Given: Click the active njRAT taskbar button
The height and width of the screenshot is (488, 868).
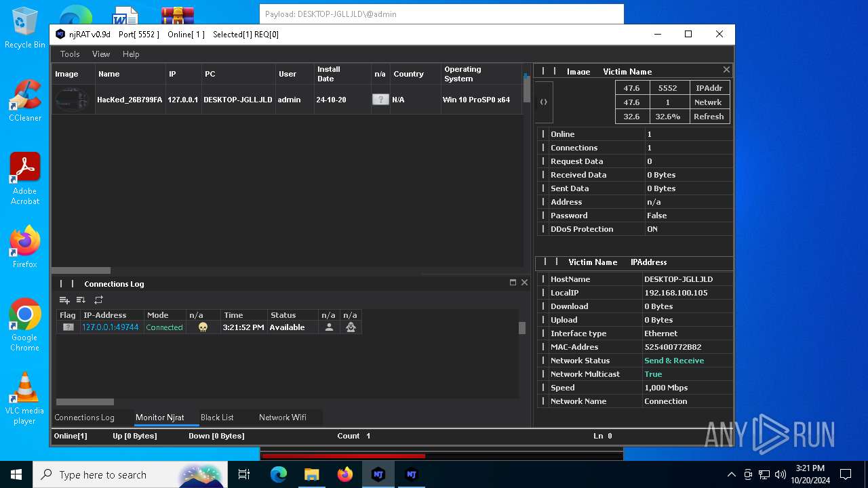Looking at the screenshot, I should coord(378,474).
